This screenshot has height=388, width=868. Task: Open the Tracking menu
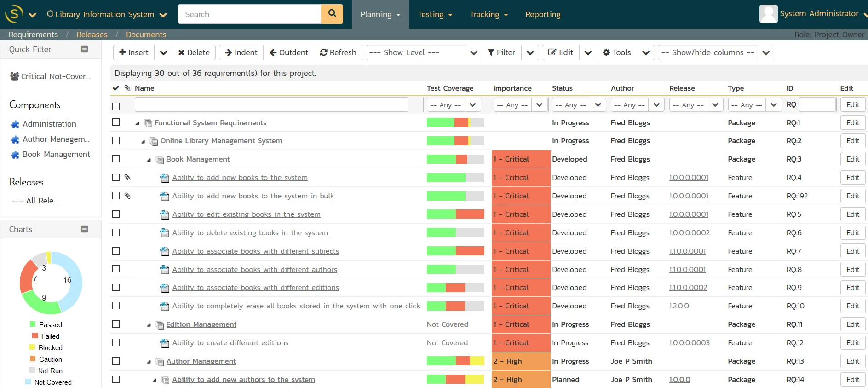[x=489, y=14]
